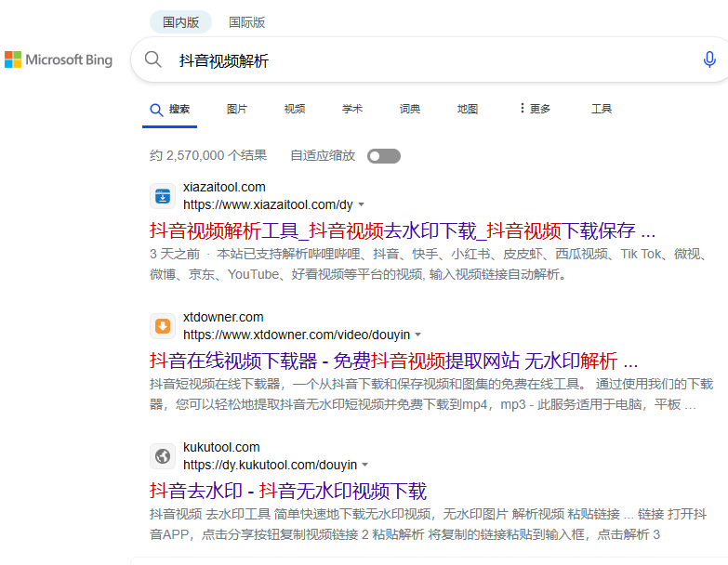Screen dimensions: 728x565
Task: Open 抖音去水印 - 抖音无水印视频下载 link
Action: point(288,491)
